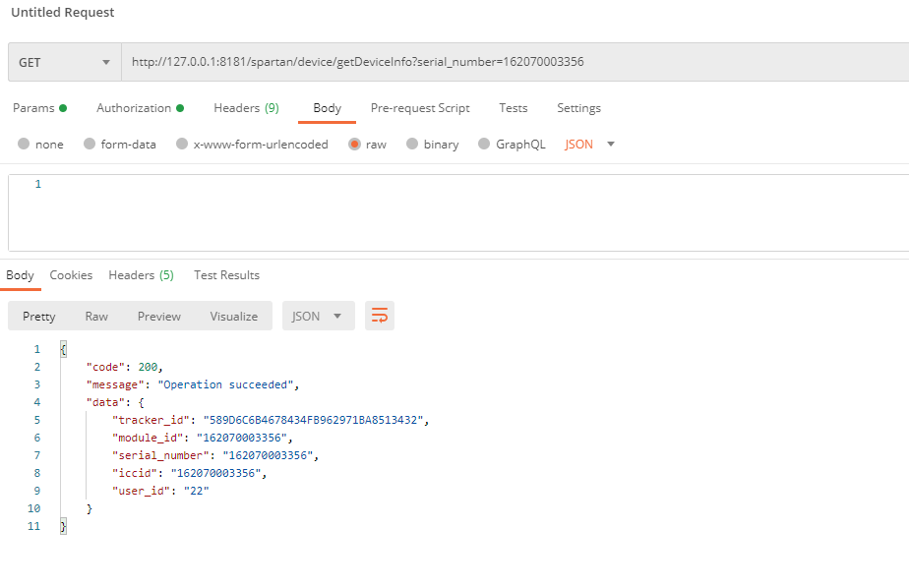Viewport: 909px width, 588px height.
Task: Open the request Settings tab
Action: [578, 108]
